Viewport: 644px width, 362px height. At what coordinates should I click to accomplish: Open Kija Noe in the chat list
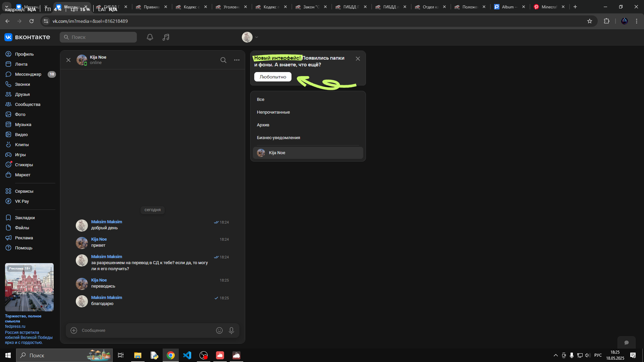pos(308,153)
